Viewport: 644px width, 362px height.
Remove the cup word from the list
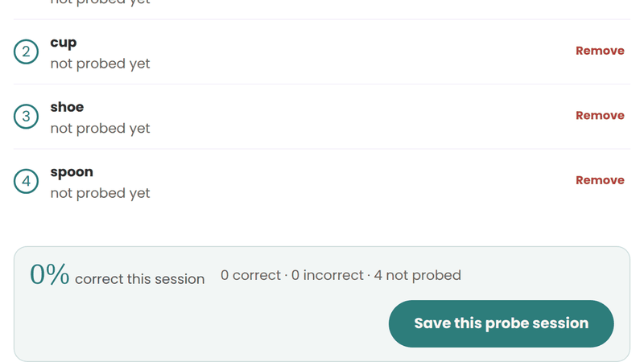click(x=600, y=51)
